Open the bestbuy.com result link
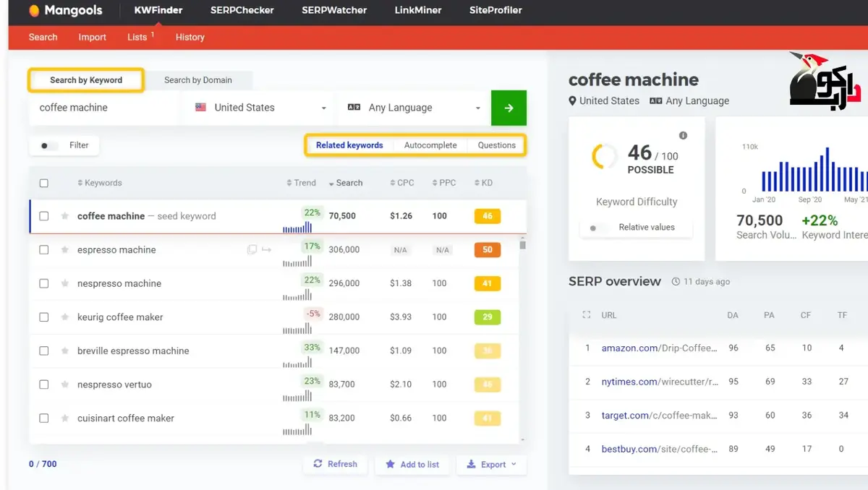This screenshot has width=868, height=490. pos(659,449)
